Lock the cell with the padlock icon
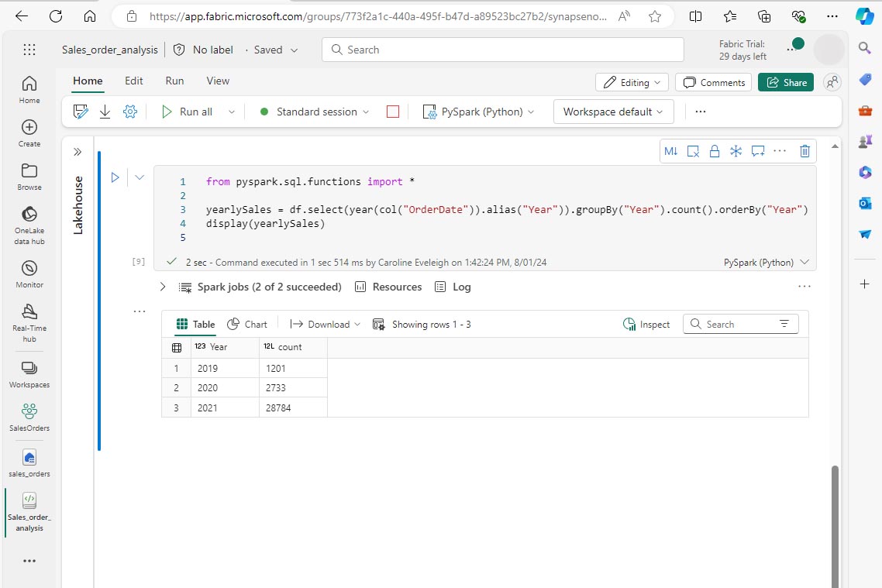 pos(715,151)
